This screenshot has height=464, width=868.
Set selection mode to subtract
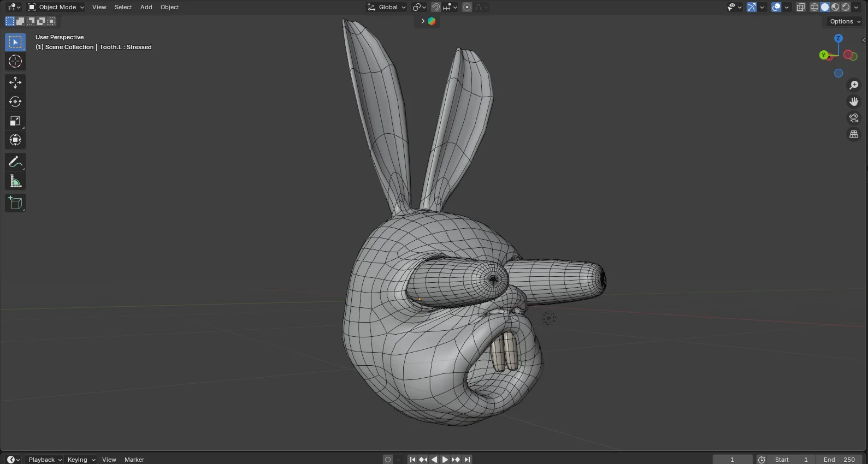point(31,21)
